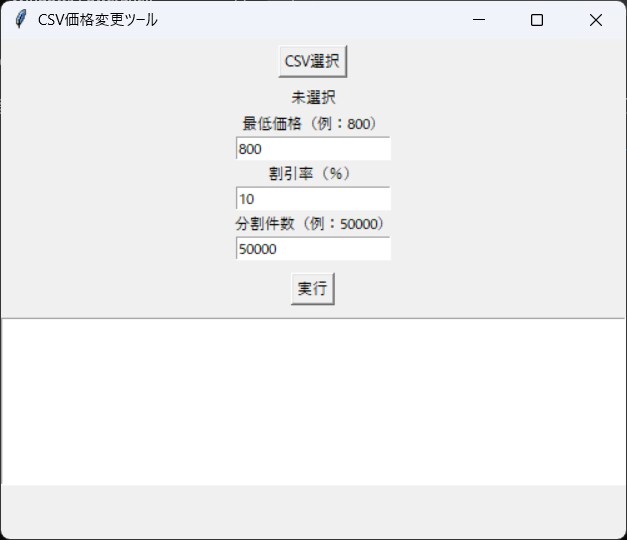
Task: Click the white log output area
Action: point(313,402)
